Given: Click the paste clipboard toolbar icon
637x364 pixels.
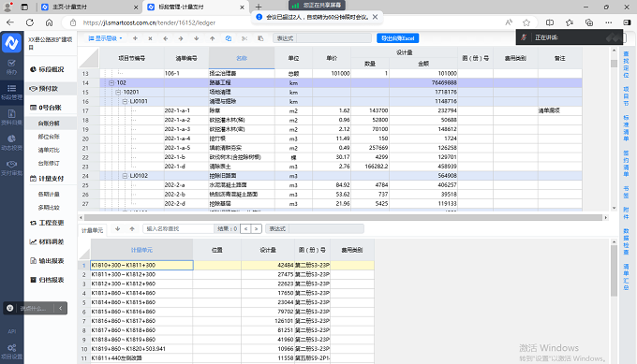Looking at the screenshot, I should point(260,38).
